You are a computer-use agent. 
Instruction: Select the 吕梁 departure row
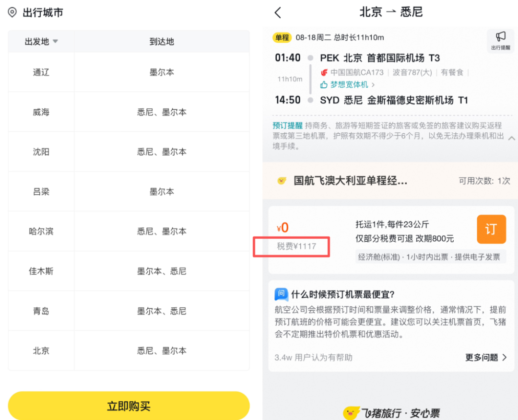129,191
